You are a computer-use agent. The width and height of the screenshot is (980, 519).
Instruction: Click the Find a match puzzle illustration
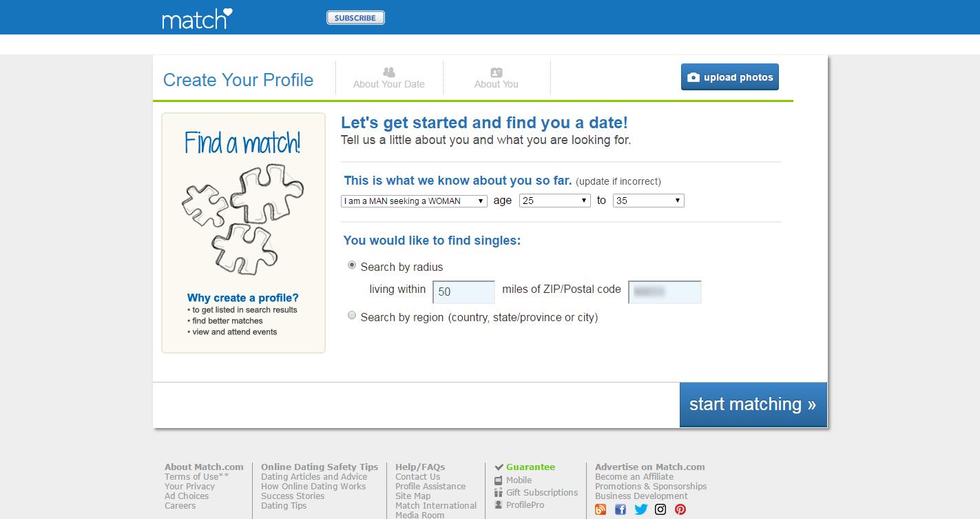point(242,219)
